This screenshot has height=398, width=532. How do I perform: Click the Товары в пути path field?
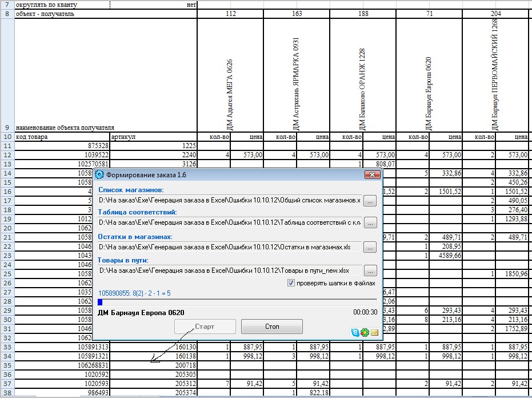coord(230,270)
